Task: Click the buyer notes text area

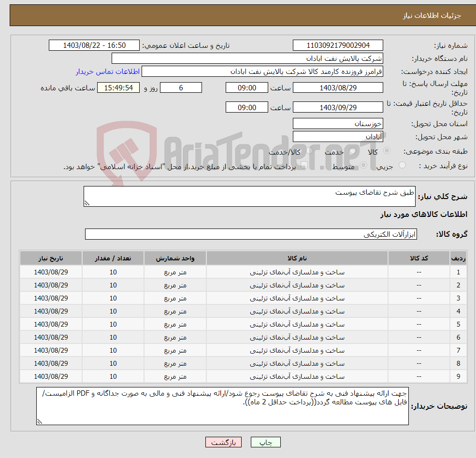Action: coord(222,406)
